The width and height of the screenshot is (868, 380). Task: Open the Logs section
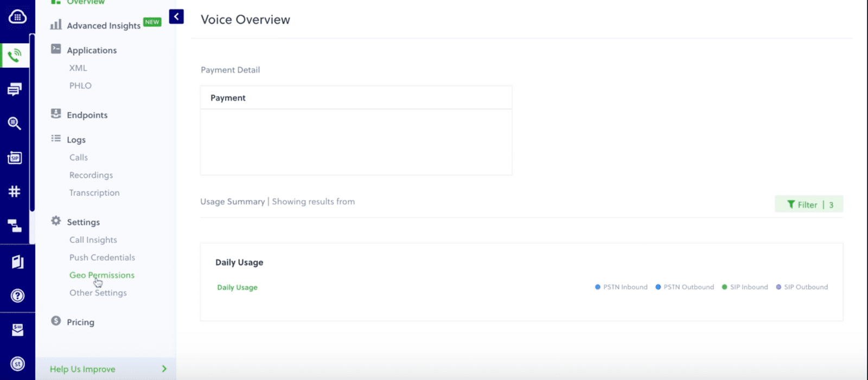coord(76,140)
